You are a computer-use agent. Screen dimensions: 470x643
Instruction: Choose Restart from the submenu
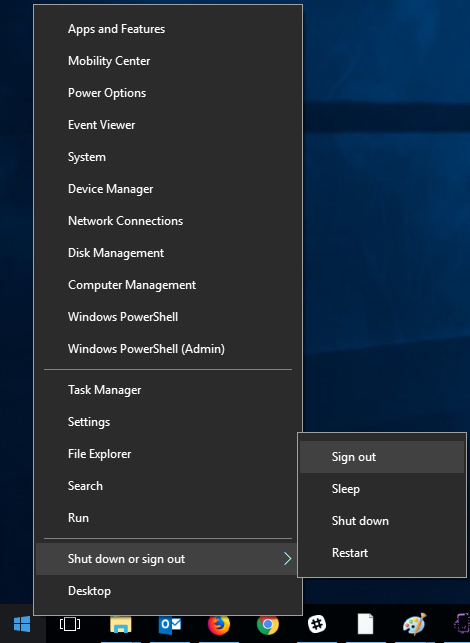pos(382,553)
